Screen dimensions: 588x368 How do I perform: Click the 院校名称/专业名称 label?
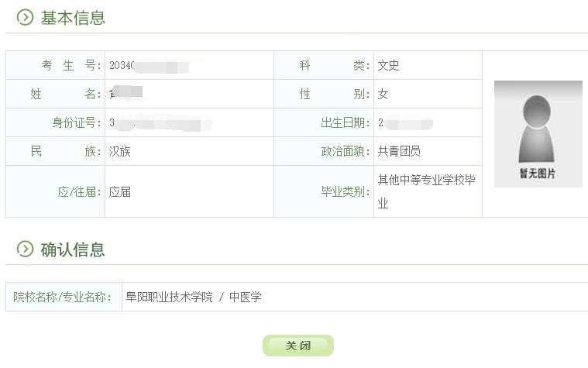click(64, 297)
